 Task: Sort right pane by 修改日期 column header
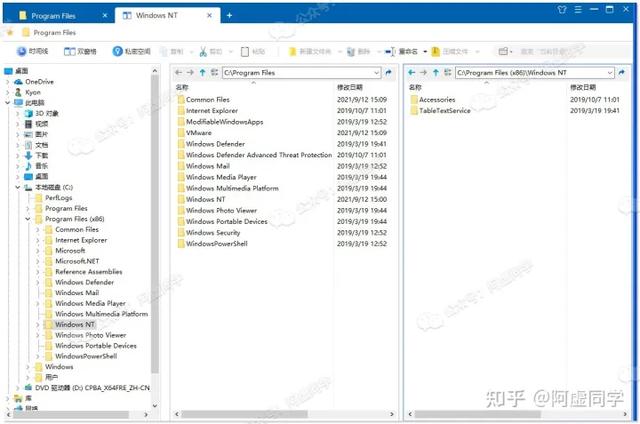click(582, 87)
